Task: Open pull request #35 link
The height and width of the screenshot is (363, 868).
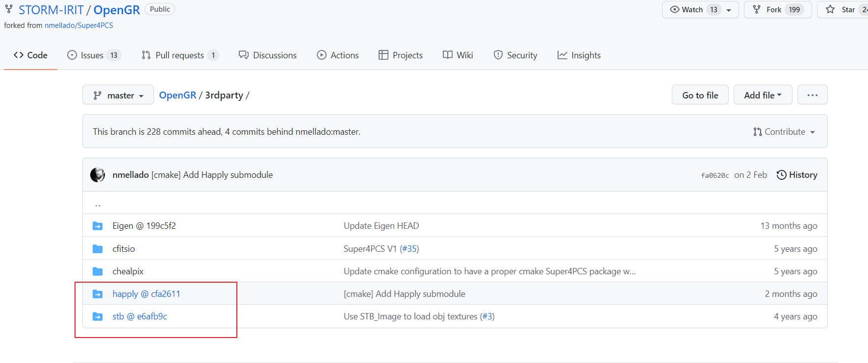Action: click(x=409, y=249)
